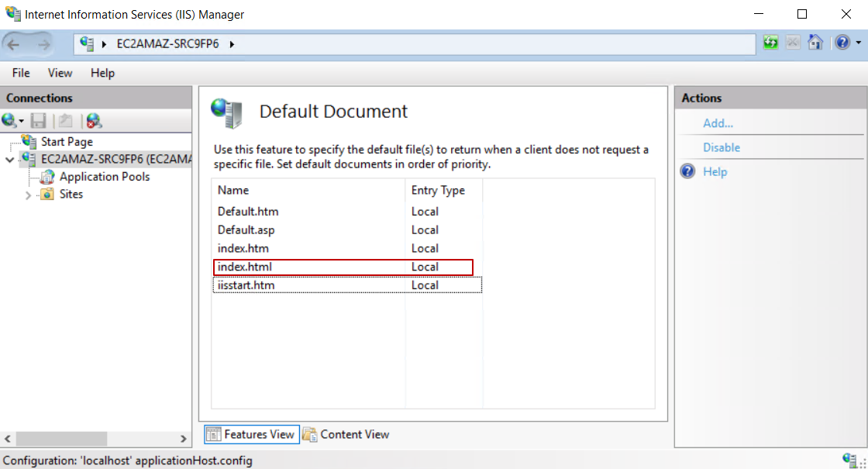Click the Delete Connection icon
Screen dimensions: 868x469
point(94,121)
